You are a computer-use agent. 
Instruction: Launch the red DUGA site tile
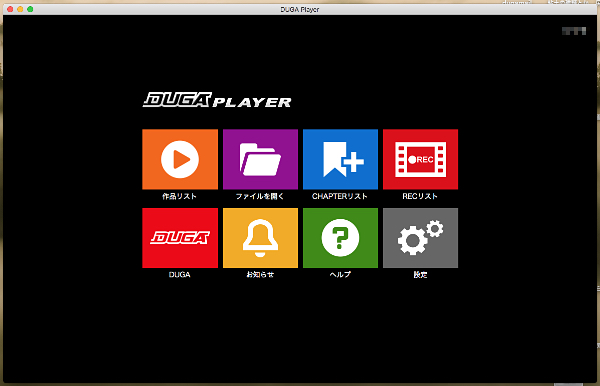click(180, 238)
